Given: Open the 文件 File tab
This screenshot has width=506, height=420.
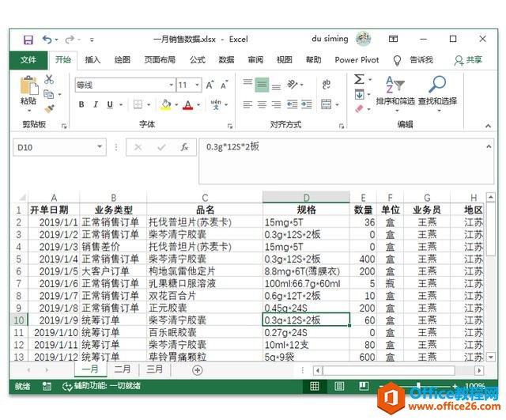Looking at the screenshot, I should click(x=28, y=60).
